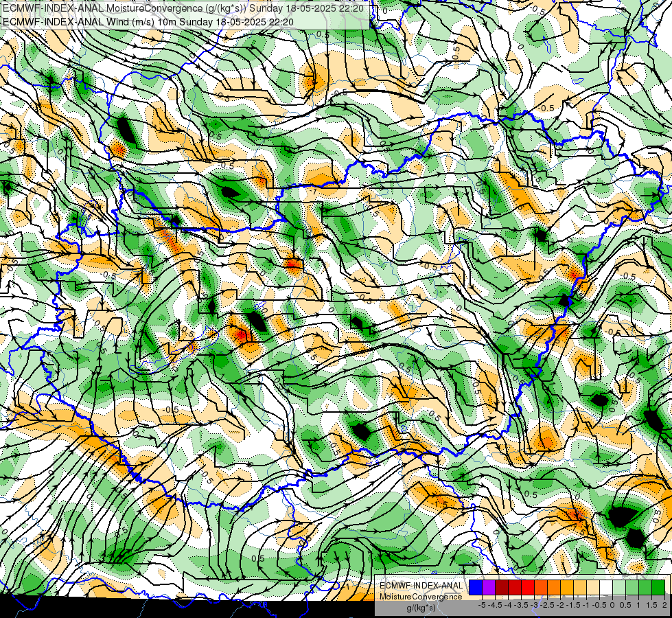
Task: Click the legend tick label -4
Action: point(508,605)
